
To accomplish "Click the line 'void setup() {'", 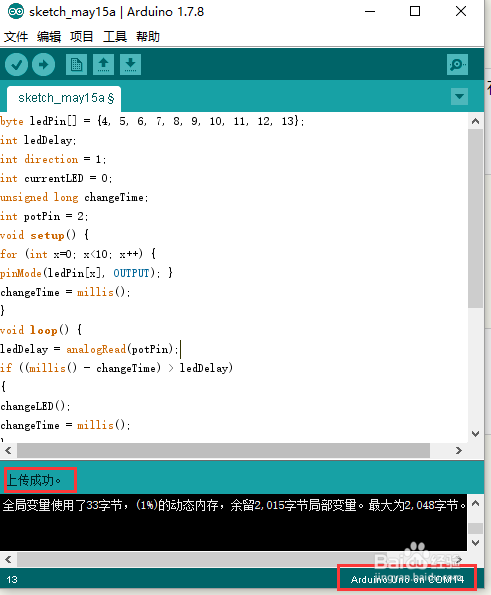I will (44, 235).
